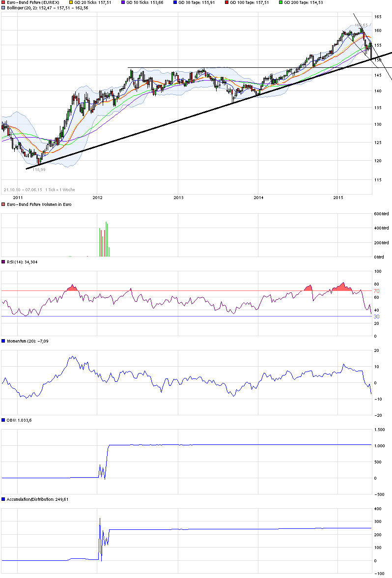This screenshot has height=578, width=392.
Task: Select the 'GD 50 Ticks: 153,66' label
Action: click(145, 2)
